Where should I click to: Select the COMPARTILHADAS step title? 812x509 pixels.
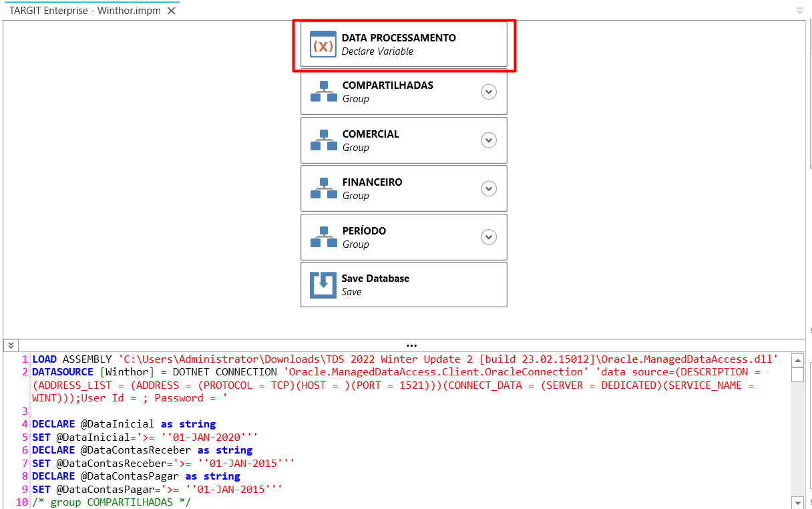click(x=388, y=86)
